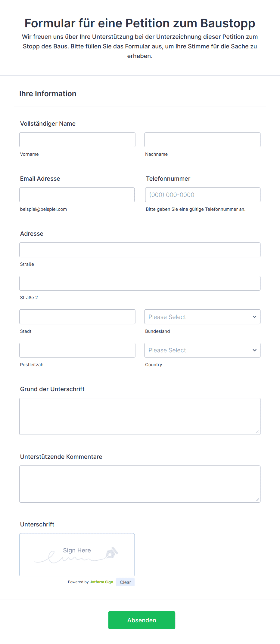Click the Nachname last name field
The image size is (280, 644).
[x=202, y=140]
